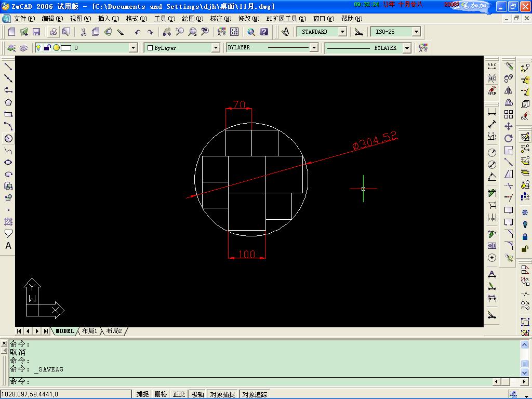Open the 文件(F) menu

pyautogui.click(x=24, y=19)
